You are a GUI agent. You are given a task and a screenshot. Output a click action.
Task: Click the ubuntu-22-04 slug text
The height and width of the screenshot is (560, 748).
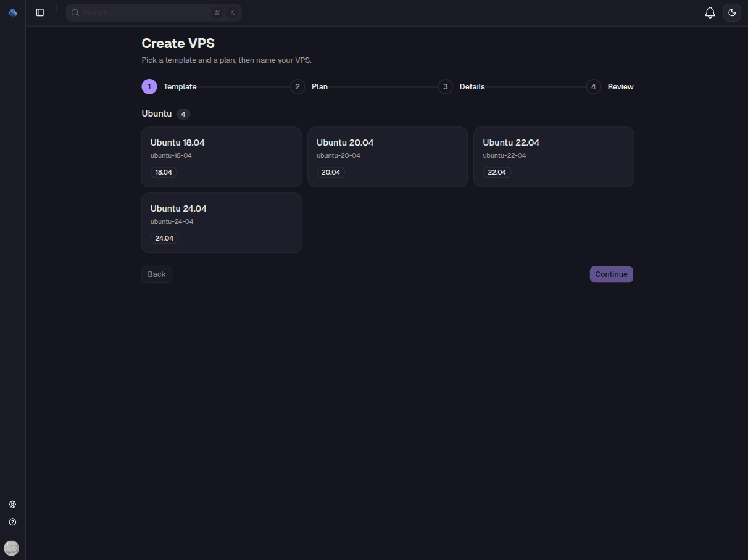504,155
